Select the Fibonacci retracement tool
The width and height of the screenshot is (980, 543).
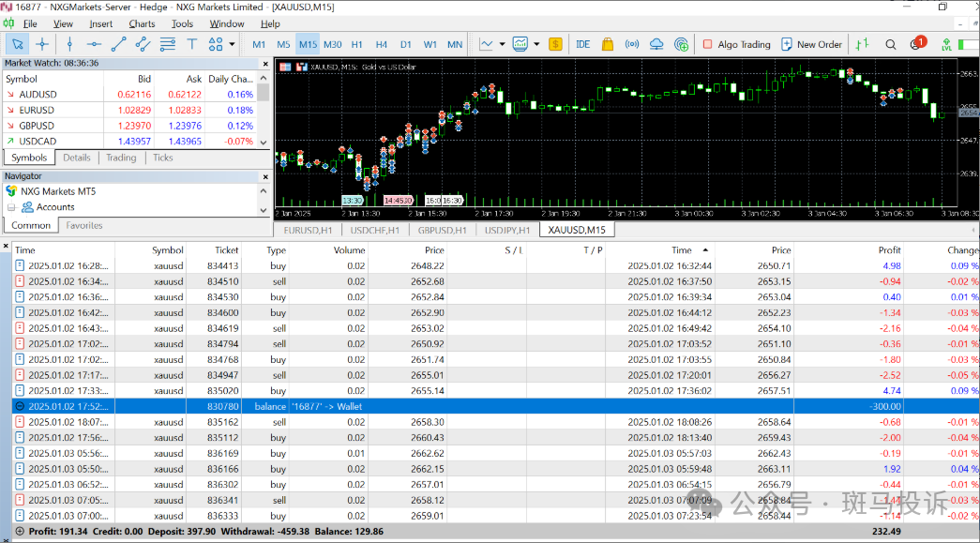(x=168, y=44)
